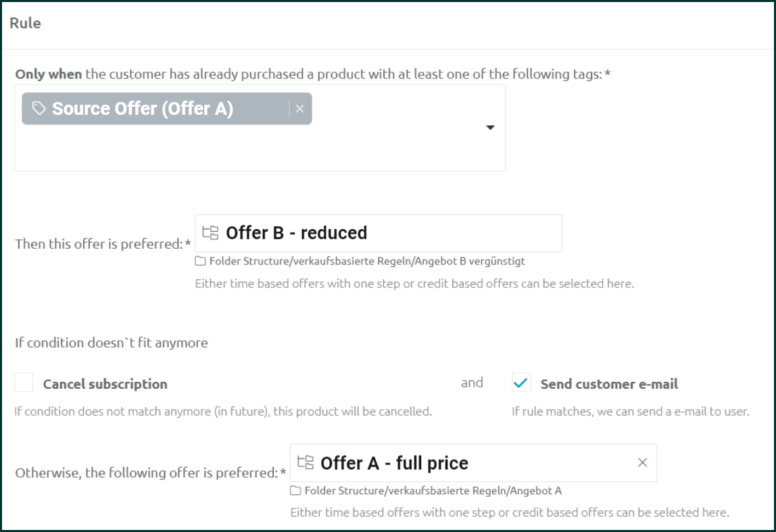Click folder icon before Regeln/Angebot A path

(x=295, y=491)
